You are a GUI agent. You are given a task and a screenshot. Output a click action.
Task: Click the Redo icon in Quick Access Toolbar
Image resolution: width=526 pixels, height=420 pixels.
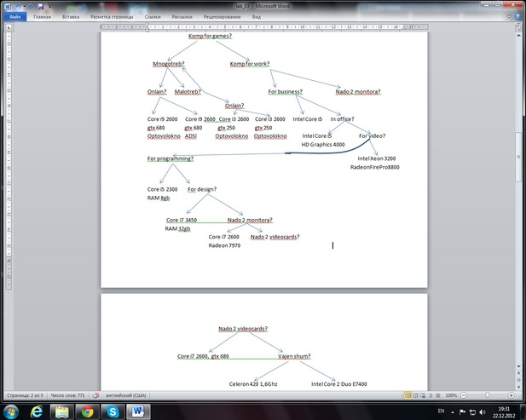point(31,6)
